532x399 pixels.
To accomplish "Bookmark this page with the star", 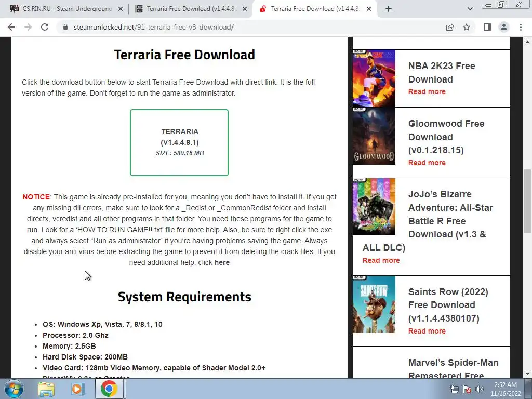I will pyautogui.click(x=467, y=27).
